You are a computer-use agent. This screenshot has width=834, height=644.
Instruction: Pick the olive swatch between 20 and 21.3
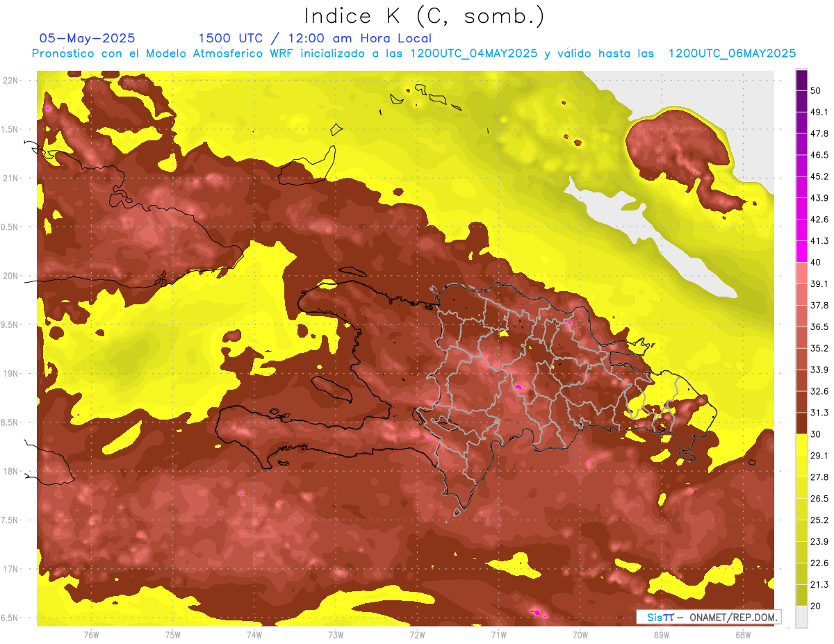[801, 595]
